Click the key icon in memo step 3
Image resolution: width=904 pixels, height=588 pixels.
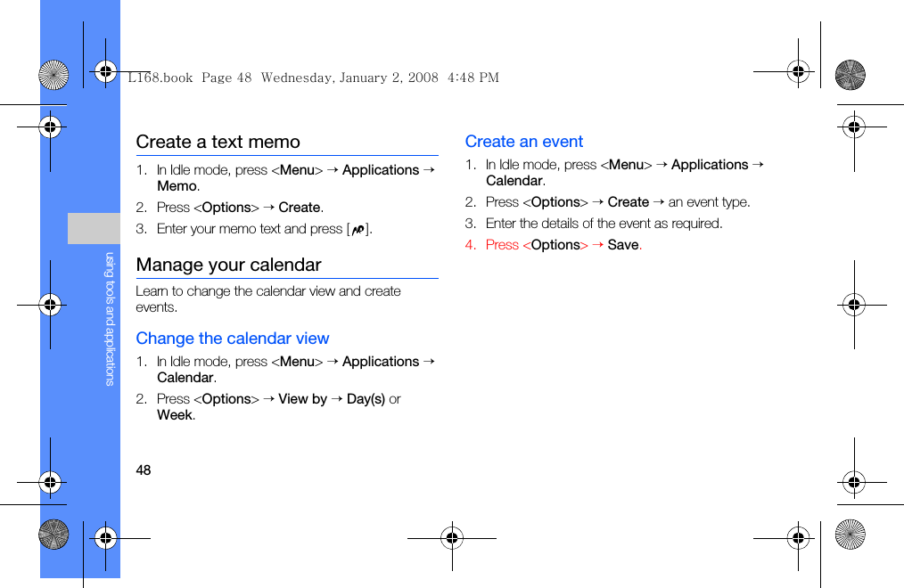pyautogui.click(x=358, y=230)
